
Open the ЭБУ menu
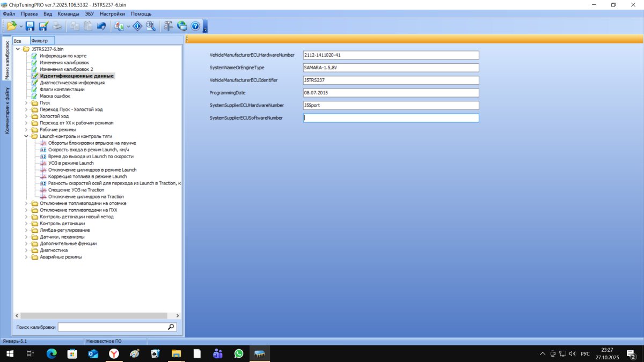(90, 13)
